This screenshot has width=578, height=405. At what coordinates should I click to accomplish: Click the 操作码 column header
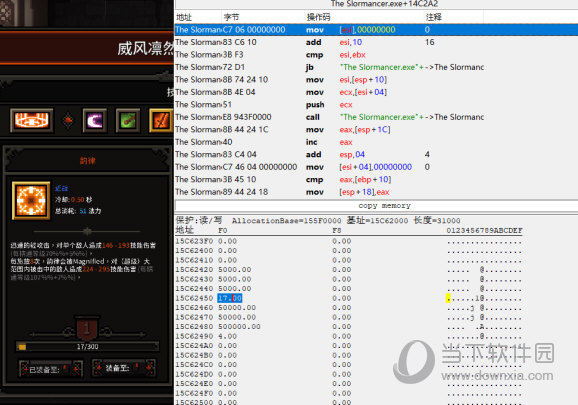318,17
